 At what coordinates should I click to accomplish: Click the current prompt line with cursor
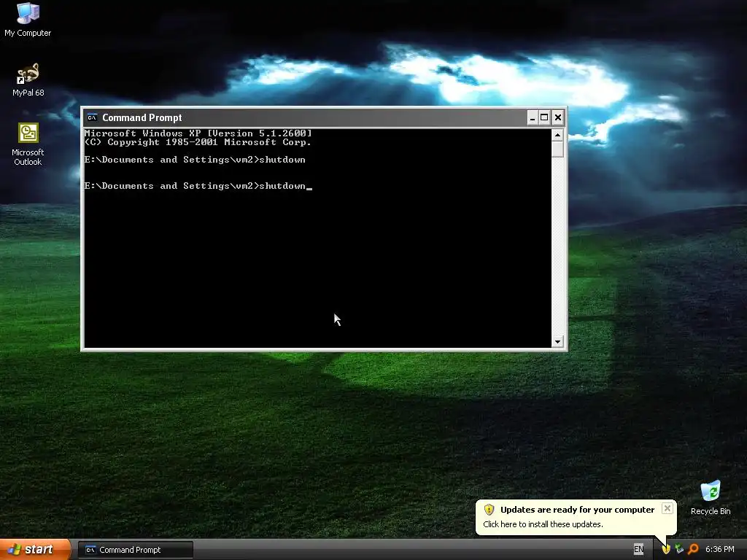pyautogui.click(x=198, y=186)
